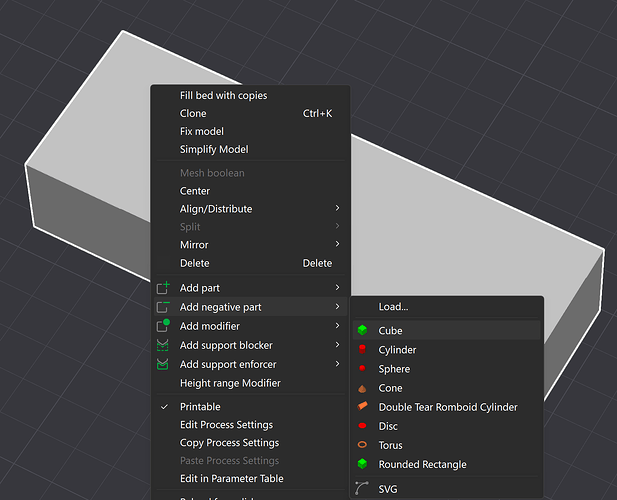Click the Add modifier green dot icon
The image size is (617, 500).
point(163,326)
